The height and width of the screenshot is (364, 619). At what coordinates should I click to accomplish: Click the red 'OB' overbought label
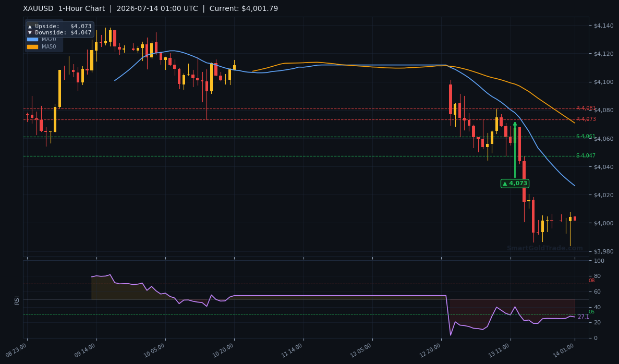[591, 281]
